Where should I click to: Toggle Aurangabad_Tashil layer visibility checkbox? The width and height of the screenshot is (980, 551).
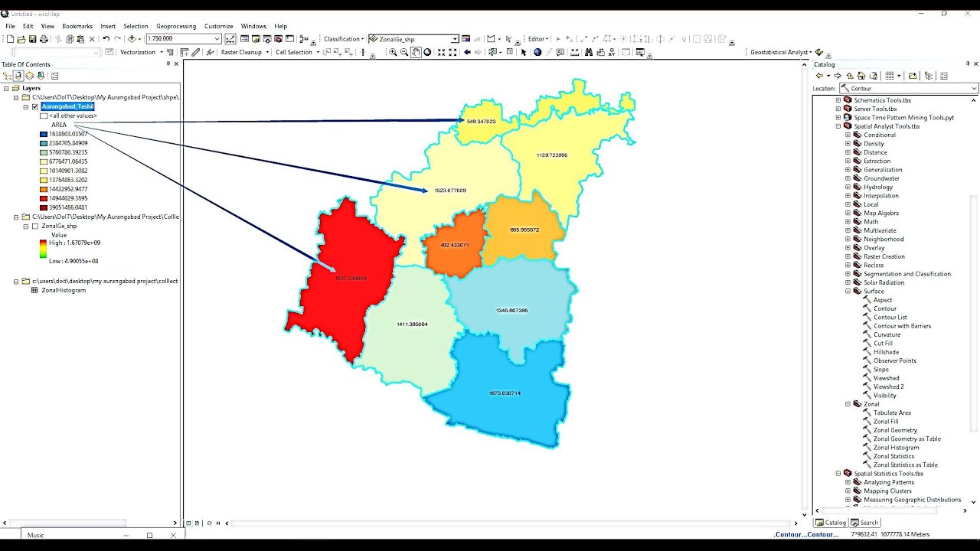coord(35,106)
